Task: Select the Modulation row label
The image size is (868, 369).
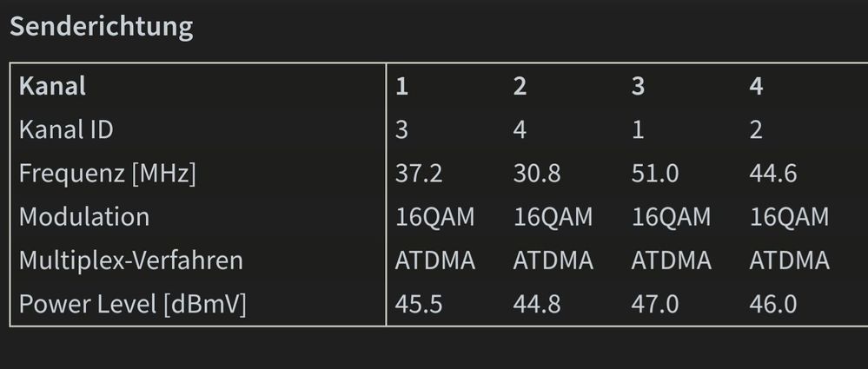Action: (x=84, y=217)
